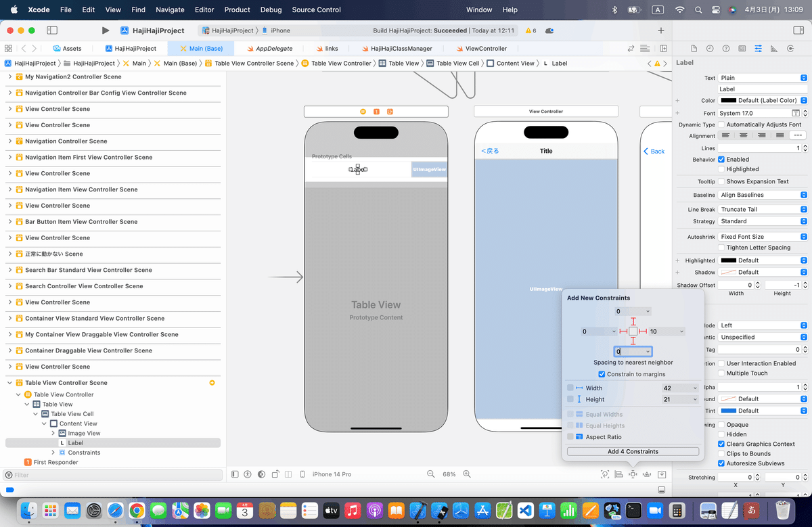
Task: Open the Tint color swatch
Action: [727, 411]
